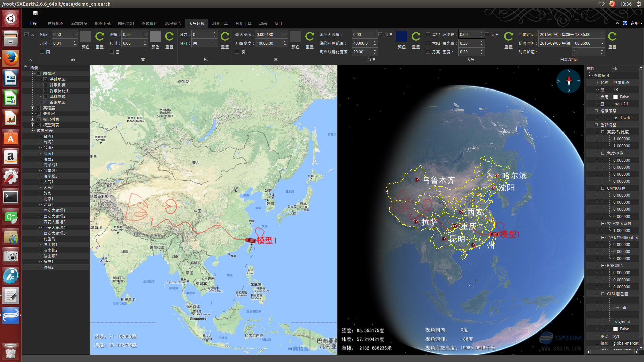The image size is (644, 362).
Task: Open the 工程 (project) menu
Action: (33, 24)
